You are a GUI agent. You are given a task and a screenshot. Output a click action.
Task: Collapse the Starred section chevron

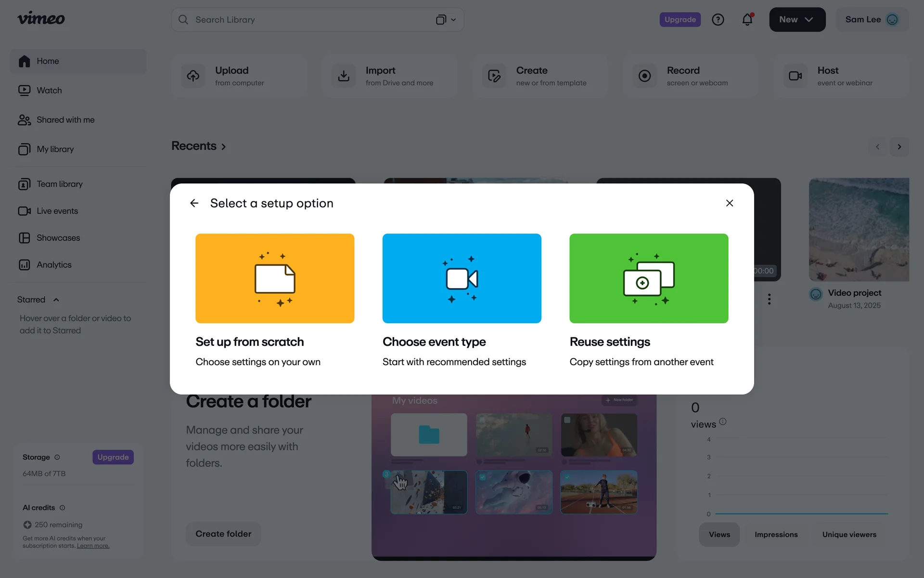(56, 300)
